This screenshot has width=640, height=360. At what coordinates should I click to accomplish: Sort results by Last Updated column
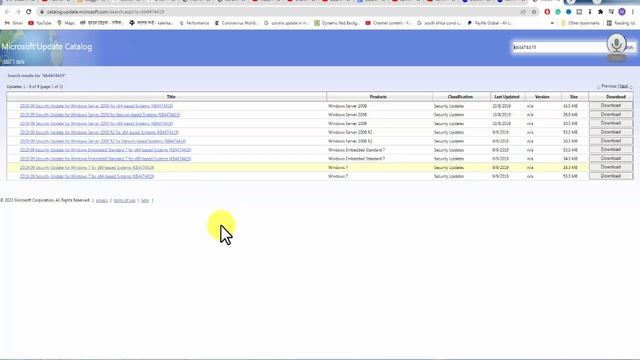pos(507,97)
